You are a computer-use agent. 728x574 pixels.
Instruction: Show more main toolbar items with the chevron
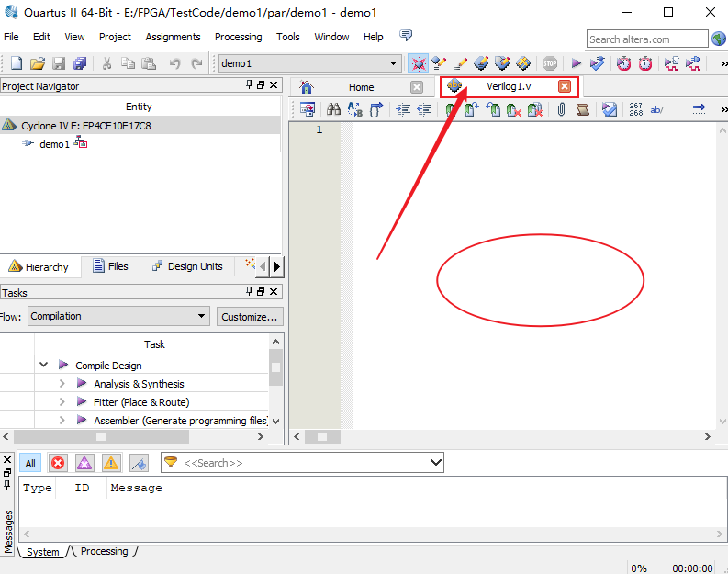point(723,63)
